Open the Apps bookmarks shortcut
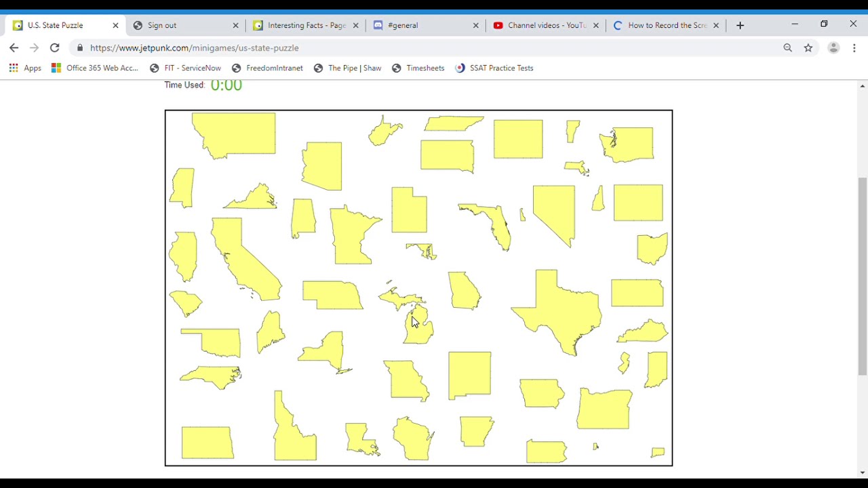 coord(25,68)
